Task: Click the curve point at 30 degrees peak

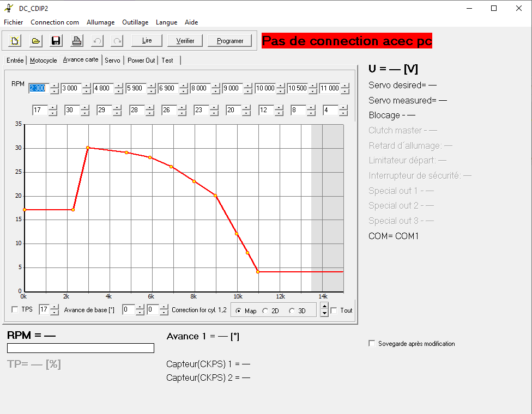Action: 88,148
